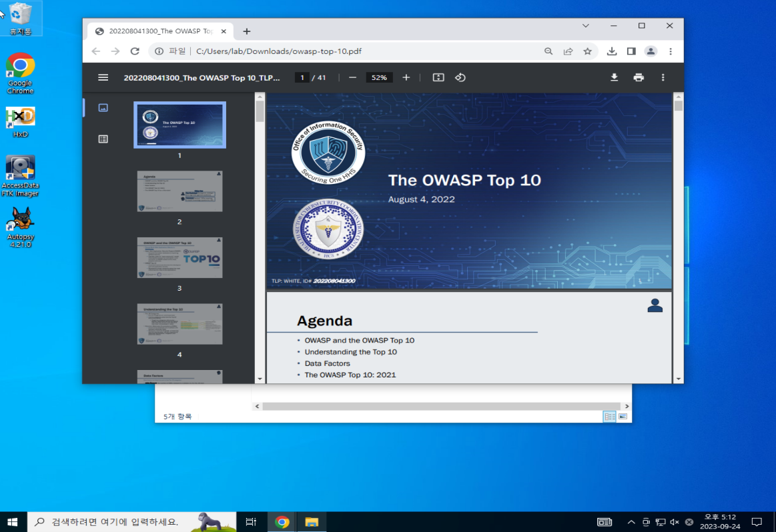
Task: Open Chrome profile avatar
Action: (x=651, y=51)
